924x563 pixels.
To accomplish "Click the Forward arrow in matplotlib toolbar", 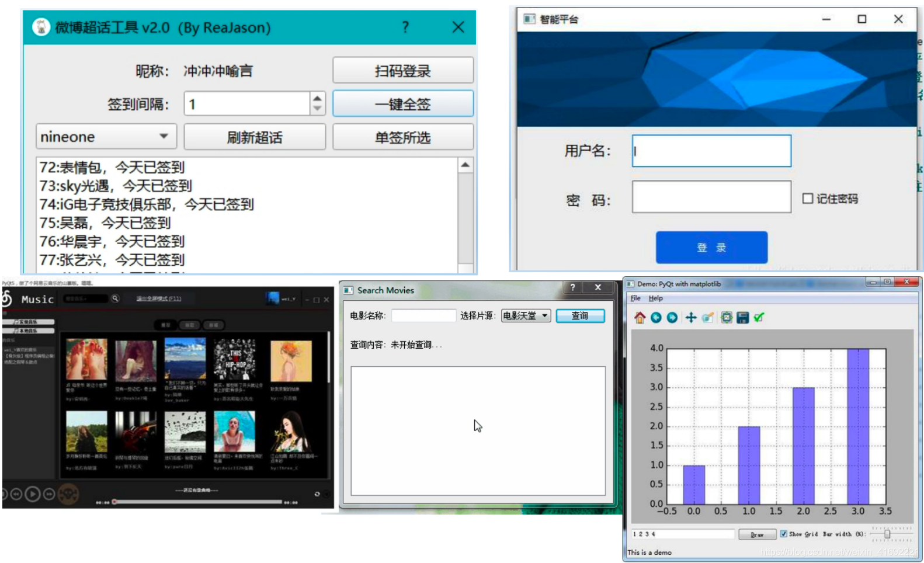I will click(672, 317).
